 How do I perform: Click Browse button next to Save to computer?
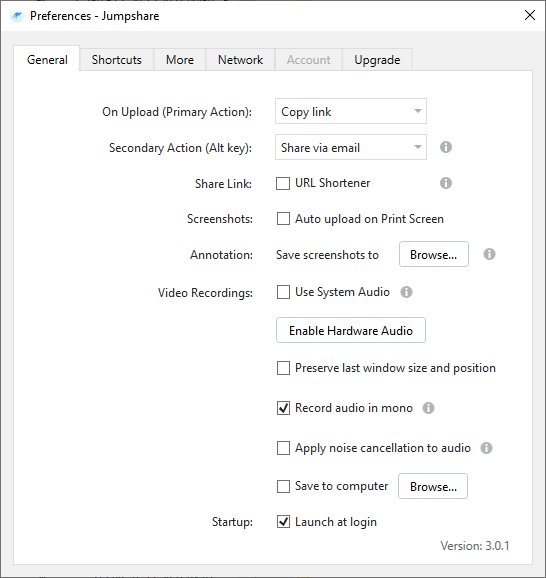pos(433,486)
